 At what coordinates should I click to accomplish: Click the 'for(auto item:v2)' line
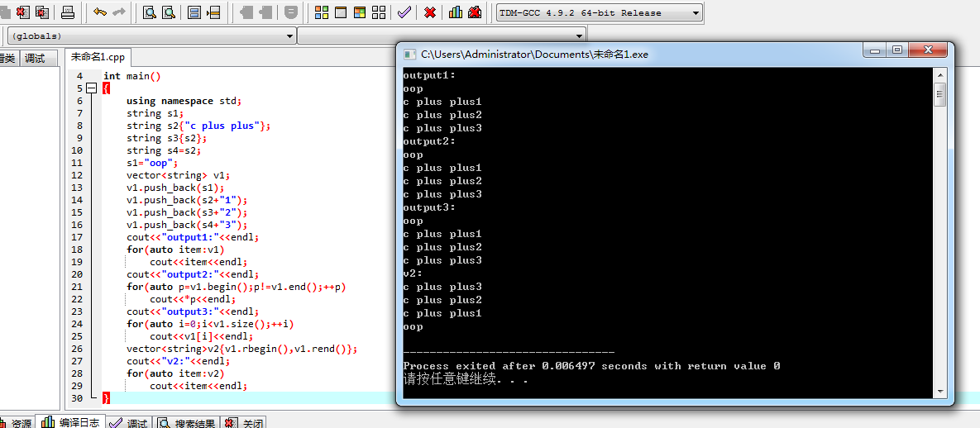175,373
